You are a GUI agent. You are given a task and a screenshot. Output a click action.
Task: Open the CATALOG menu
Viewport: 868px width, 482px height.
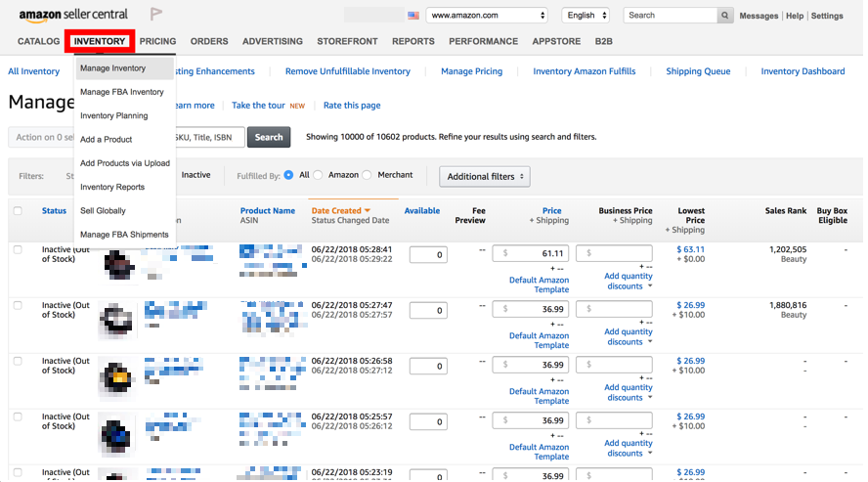[x=39, y=41]
